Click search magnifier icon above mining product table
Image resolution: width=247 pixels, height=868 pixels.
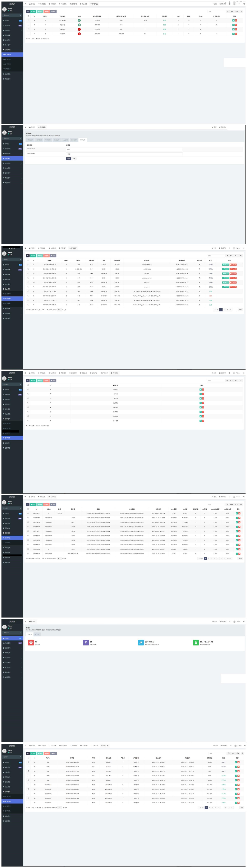241,11
